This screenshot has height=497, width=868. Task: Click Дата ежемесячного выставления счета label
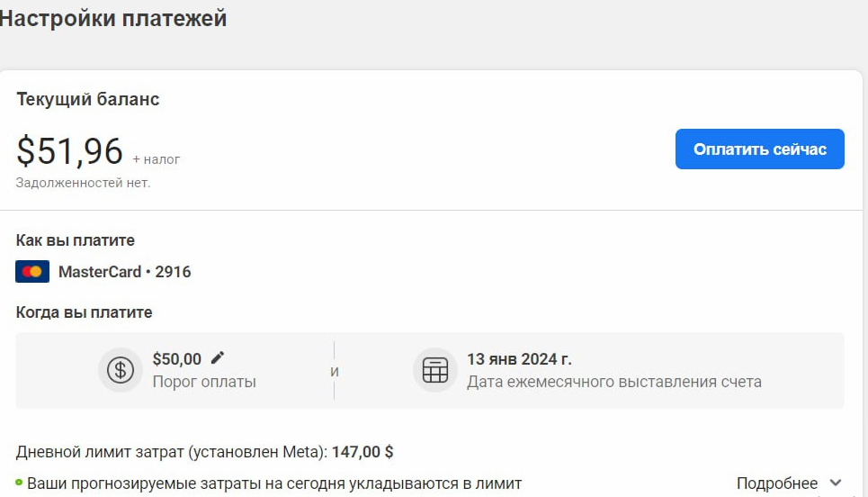[614, 382]
